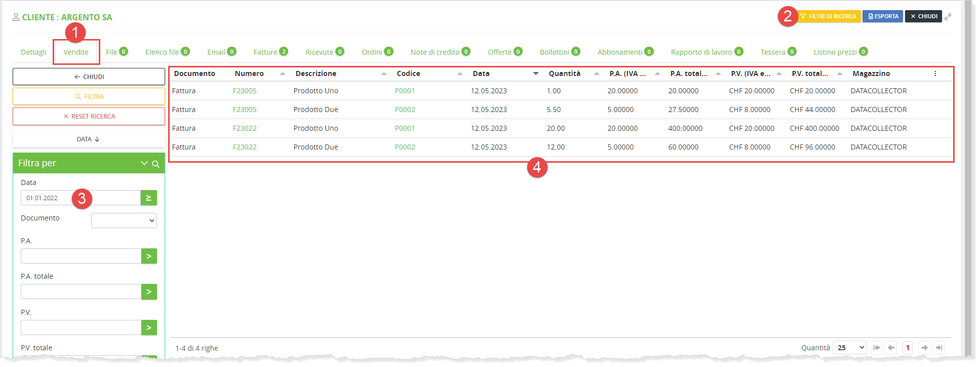Toggle the P.V. filter comparison operator
The image size is (980, 367).
click(149, 327)
